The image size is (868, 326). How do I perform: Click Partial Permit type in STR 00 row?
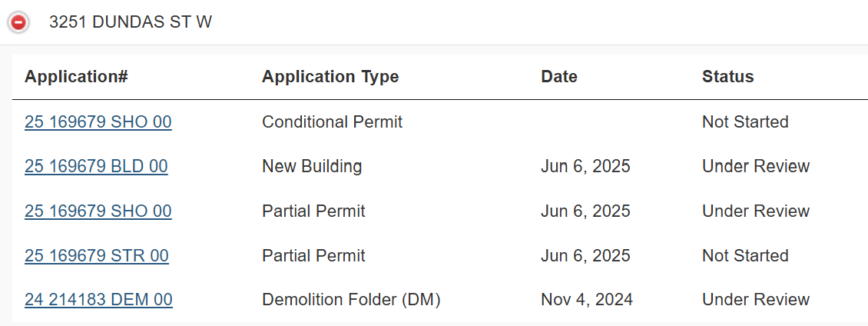pos(313,256)
